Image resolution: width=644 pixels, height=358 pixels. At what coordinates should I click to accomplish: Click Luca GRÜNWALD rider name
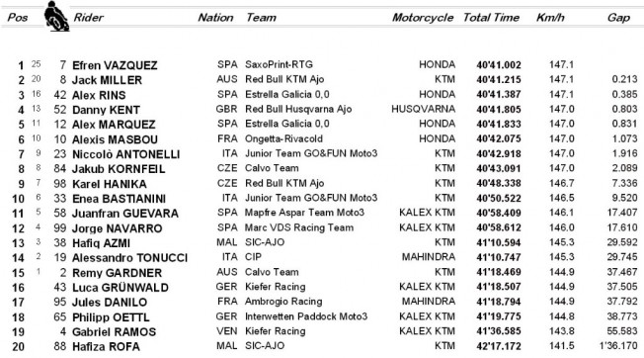[121, 288]
